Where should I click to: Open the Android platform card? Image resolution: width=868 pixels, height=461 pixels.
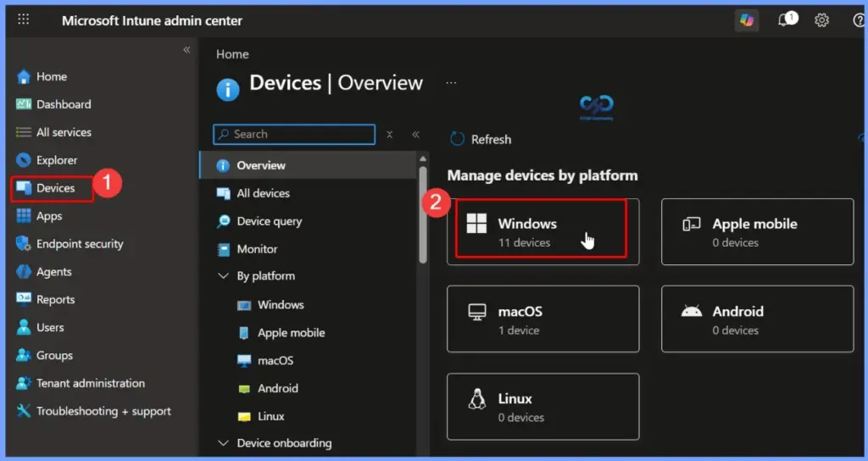(757, 319)
